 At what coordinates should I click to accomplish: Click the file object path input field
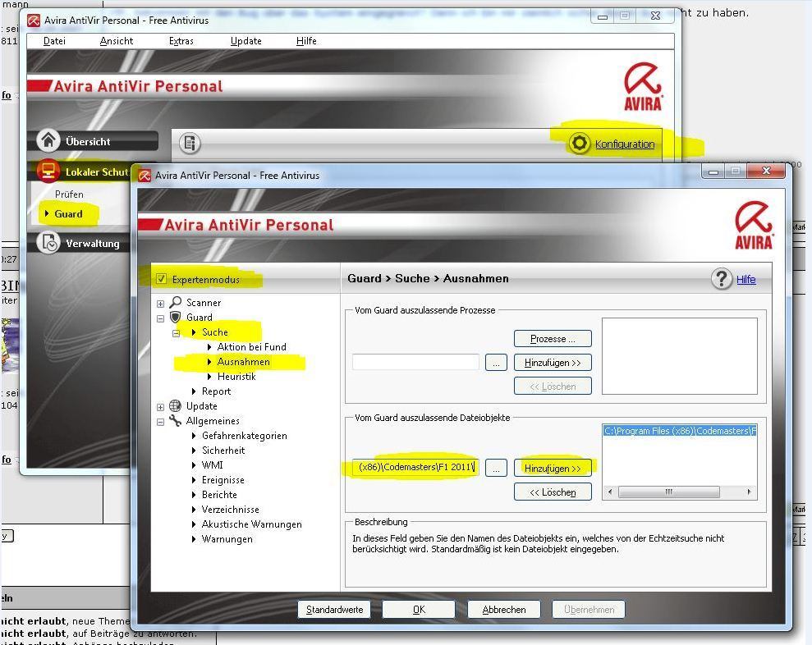[415, 467]
